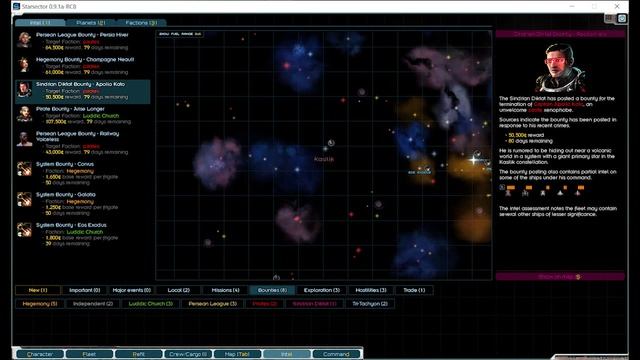The height and width of the screenshot is (360, 640).
Task: Toggle Bounties (8) intel filter
Action: pyautogui.click(x=272, y=290)
